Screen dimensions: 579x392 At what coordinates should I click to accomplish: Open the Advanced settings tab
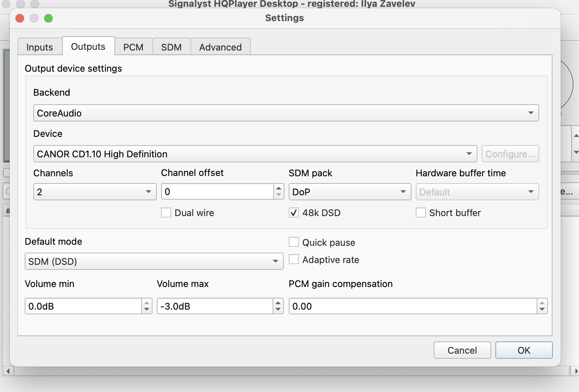point(220,47)
